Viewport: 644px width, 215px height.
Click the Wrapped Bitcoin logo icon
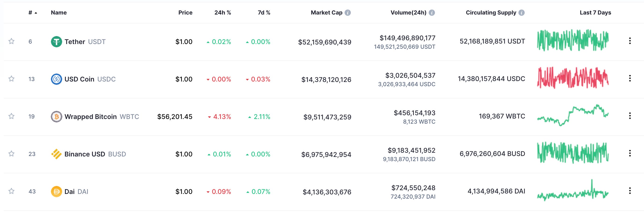pyautogui.click(x=57, y=117)
